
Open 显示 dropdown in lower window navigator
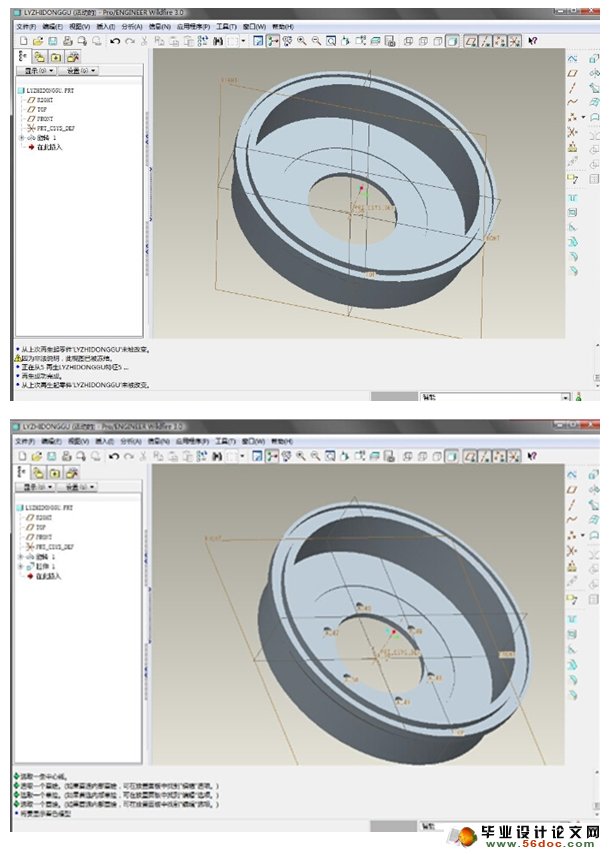[x=35, y=487]
